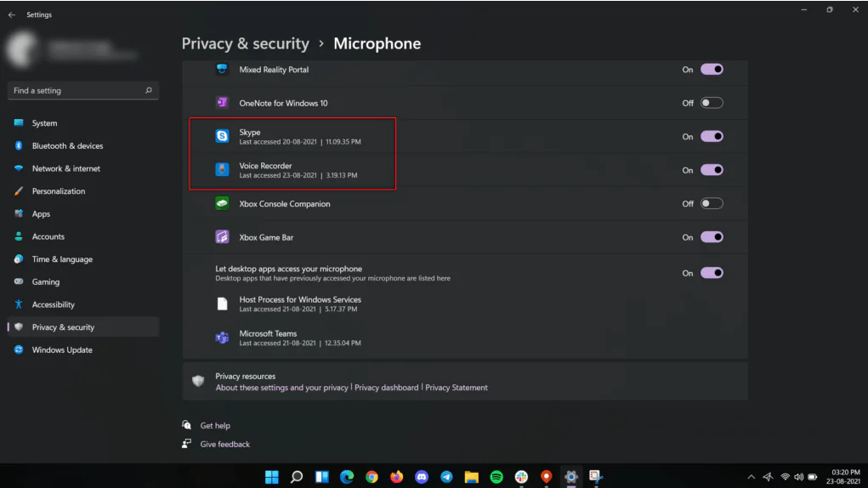Open About these settings and your privacy
The height and width of the screenshot is (488, 868).
281,388
